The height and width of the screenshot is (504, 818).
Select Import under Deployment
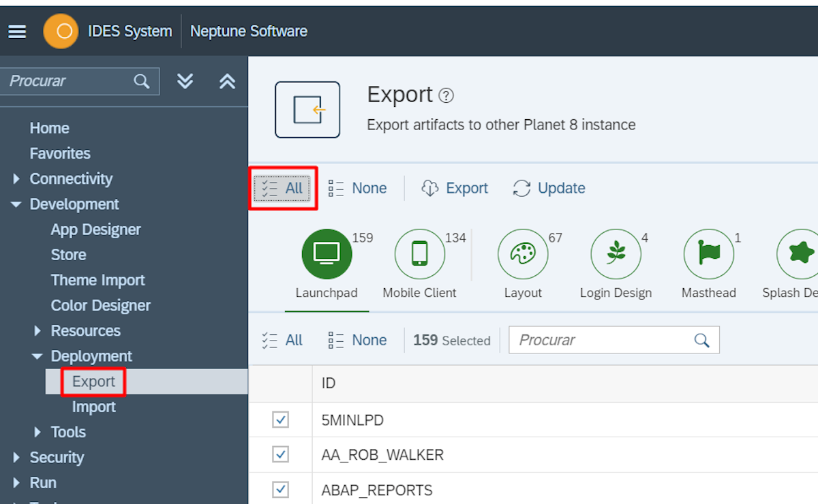coord(93,407)
